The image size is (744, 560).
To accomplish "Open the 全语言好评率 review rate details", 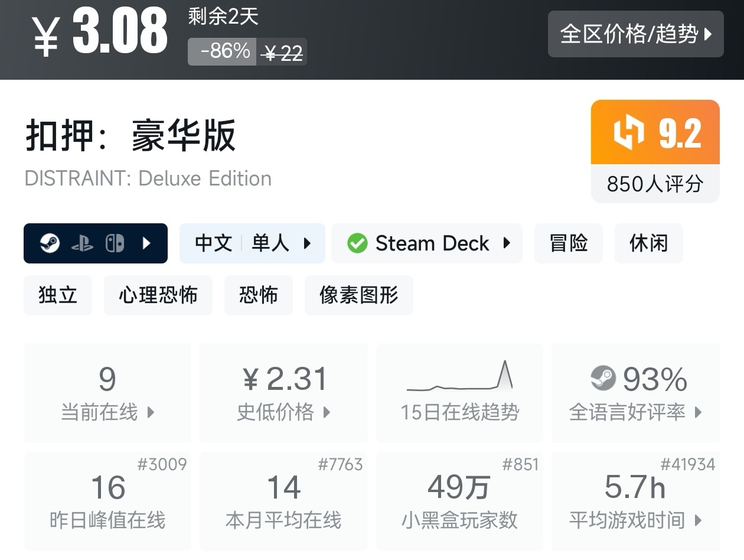I will click(x=635, y=412).
